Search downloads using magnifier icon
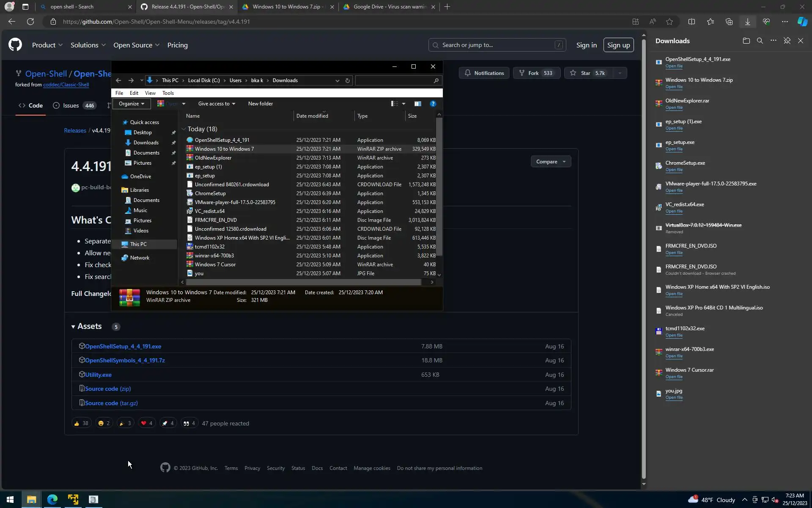 [760, 41]
